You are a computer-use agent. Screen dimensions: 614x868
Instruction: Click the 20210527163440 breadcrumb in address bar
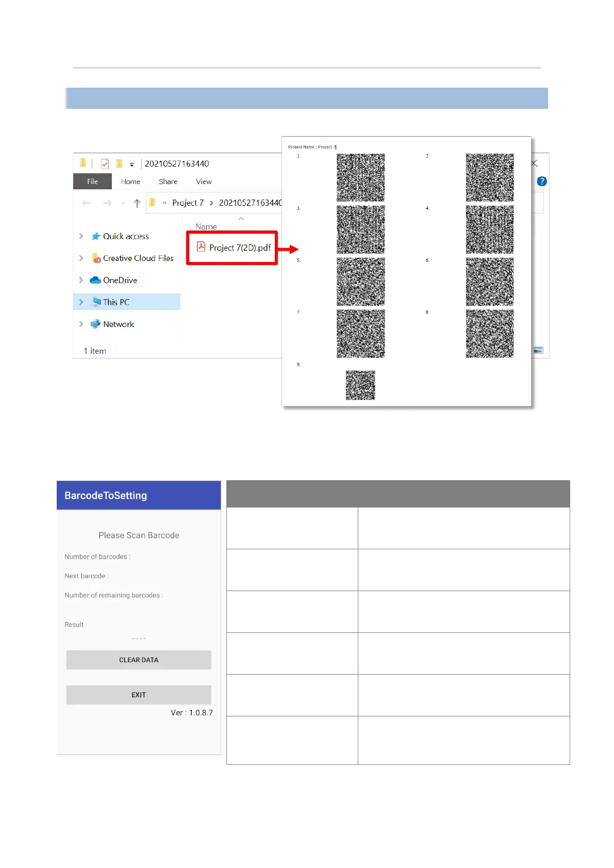click(250, 203)
